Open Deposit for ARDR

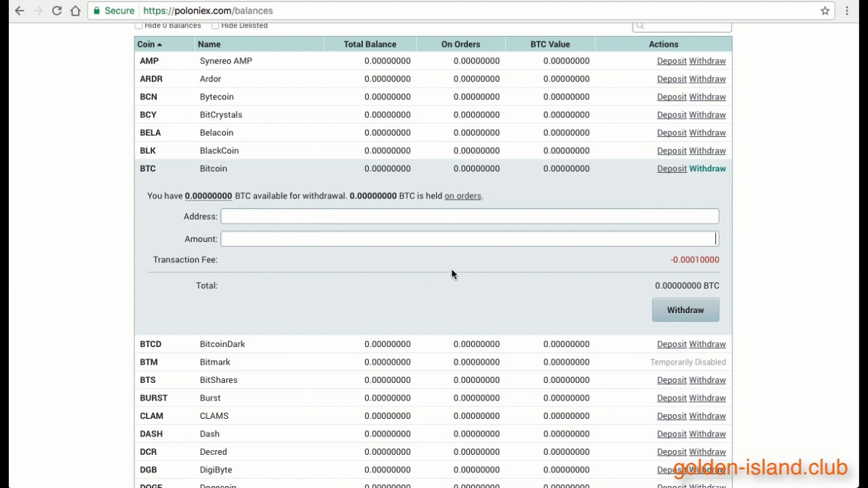pyautogui.click(x=672, y=79)
